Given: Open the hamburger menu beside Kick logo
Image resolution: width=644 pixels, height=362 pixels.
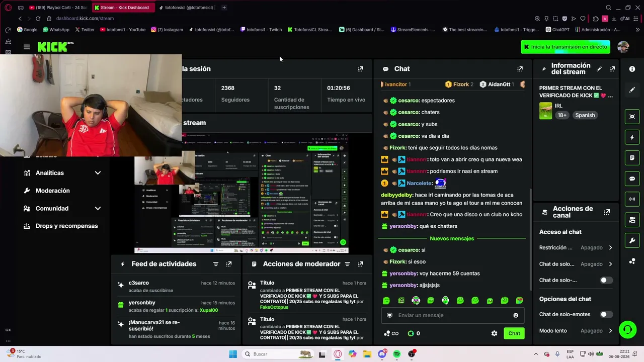Looking at the screenshot, I should click(x=27, y=47).
